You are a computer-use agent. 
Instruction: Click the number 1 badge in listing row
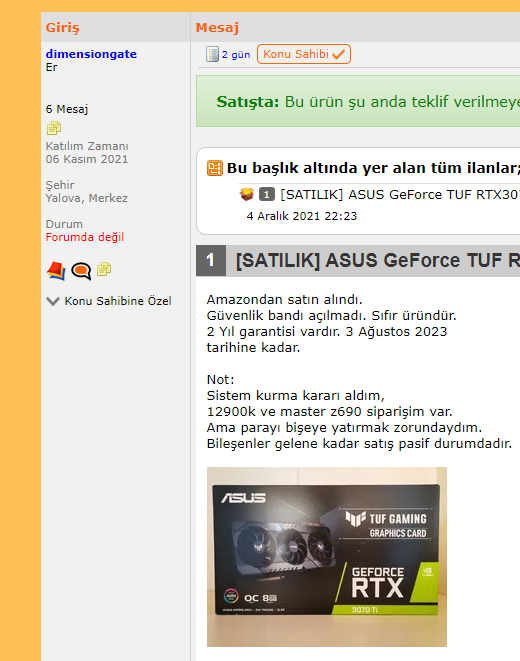pos(267,194)
